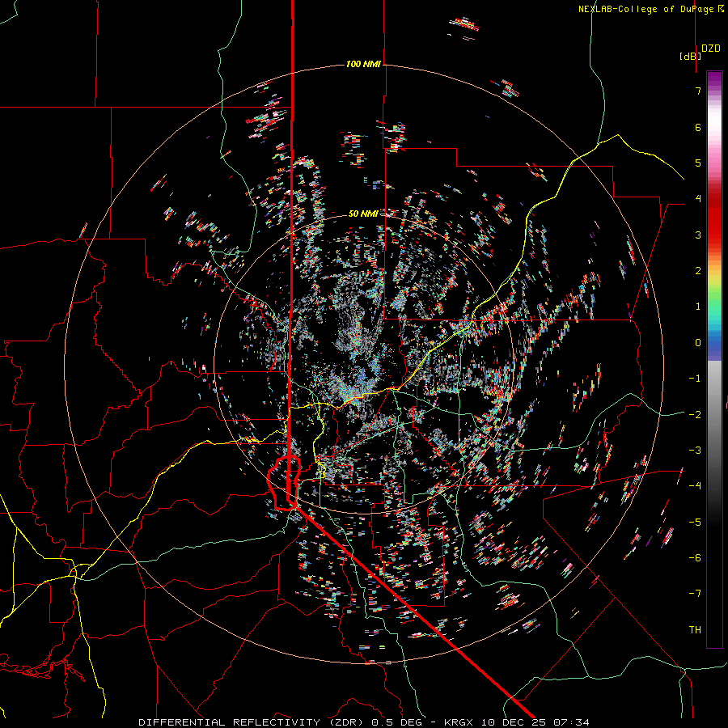Pick the -3 dB scale label

[x=695, y=451]
